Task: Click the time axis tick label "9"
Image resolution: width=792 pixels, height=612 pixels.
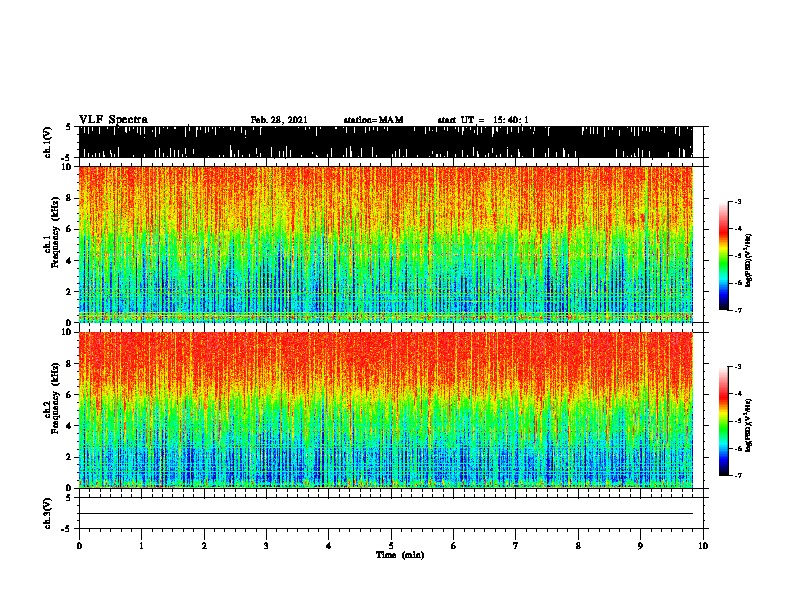Action: coord(640,546)
